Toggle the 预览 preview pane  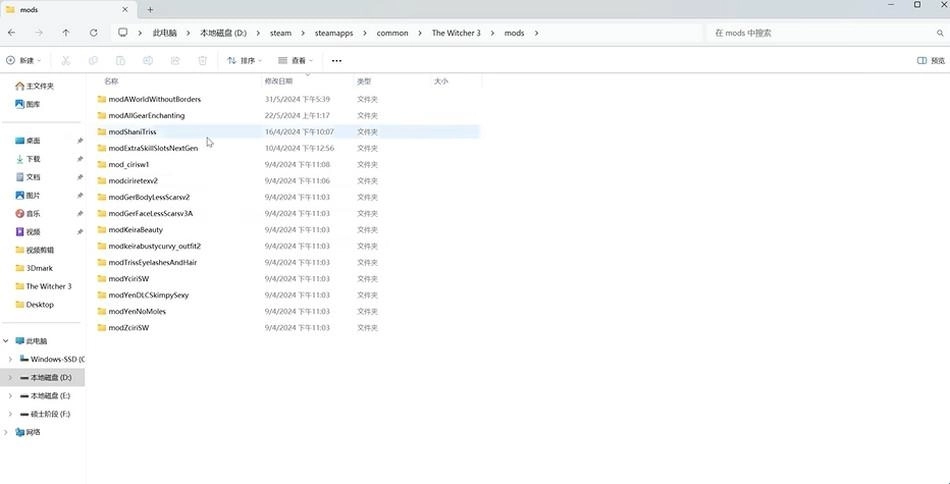[930, 60]
